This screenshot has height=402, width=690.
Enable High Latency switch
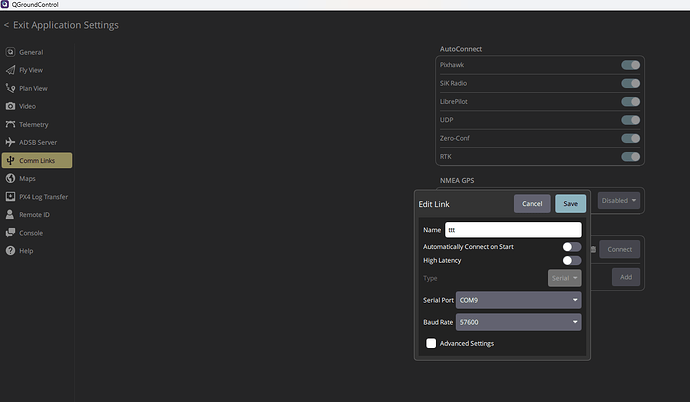point(572,260)
